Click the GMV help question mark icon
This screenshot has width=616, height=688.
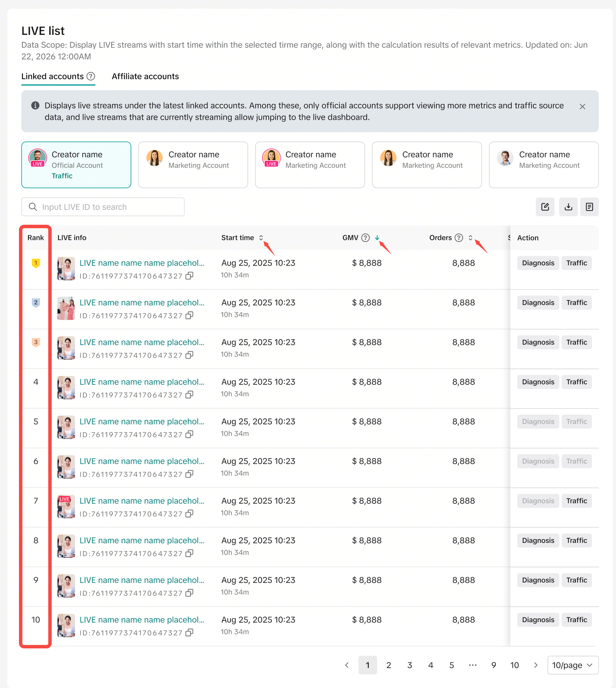[x=365, y=238]
